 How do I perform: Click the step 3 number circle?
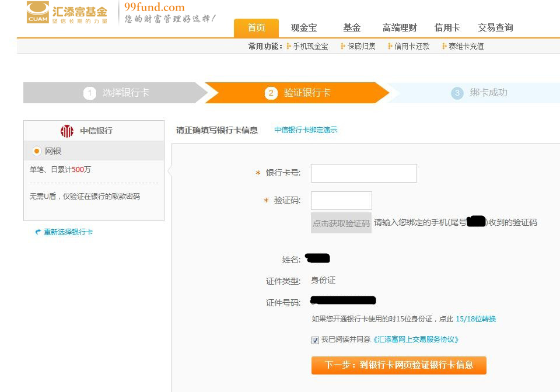(x=457, y=93)
